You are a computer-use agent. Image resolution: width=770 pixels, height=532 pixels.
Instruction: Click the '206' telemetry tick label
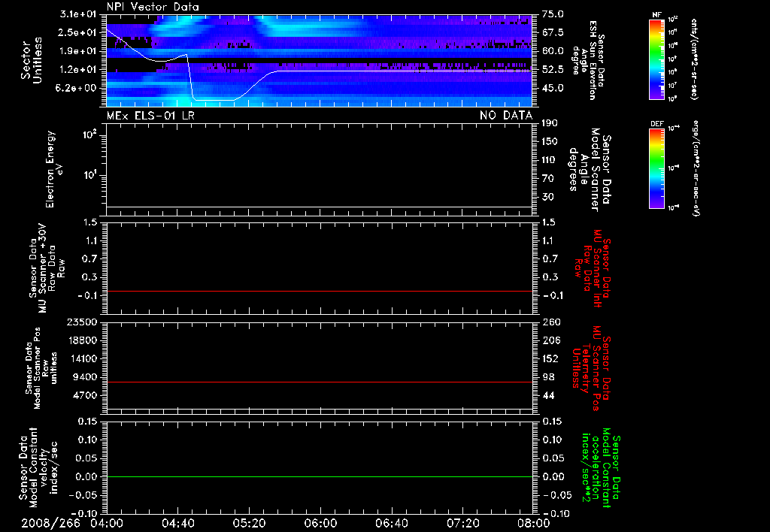550,340
